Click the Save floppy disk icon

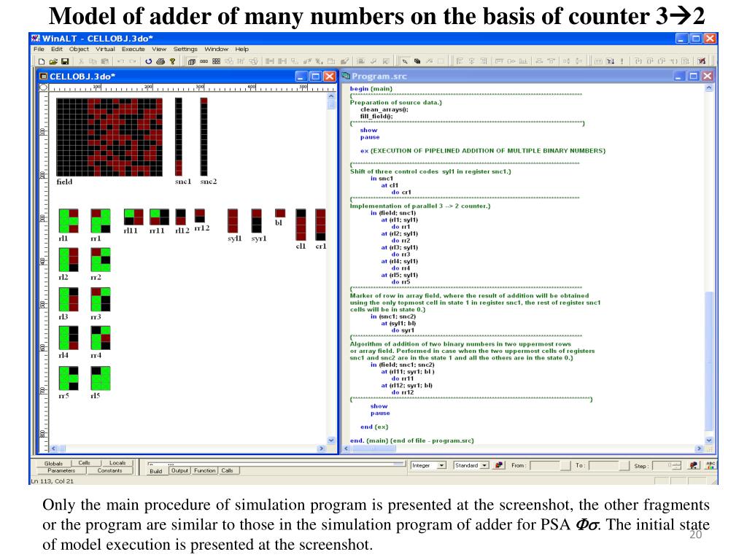pos(65,61)
